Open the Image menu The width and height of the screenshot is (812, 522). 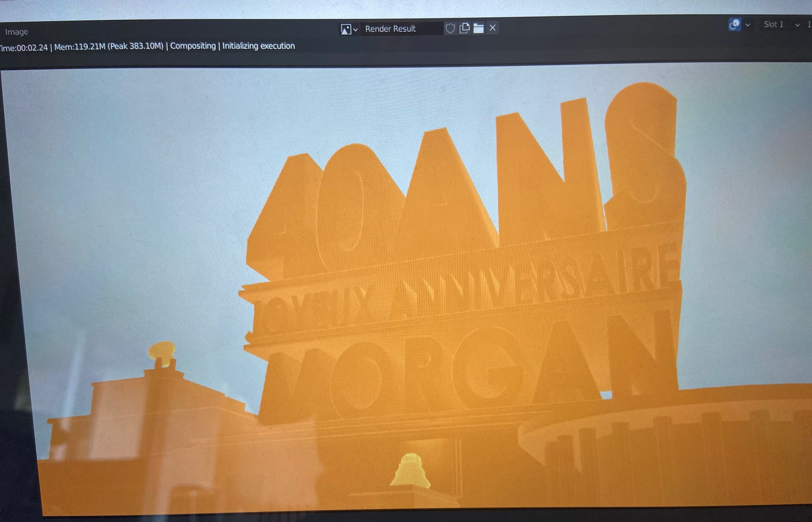click(17, 31)
